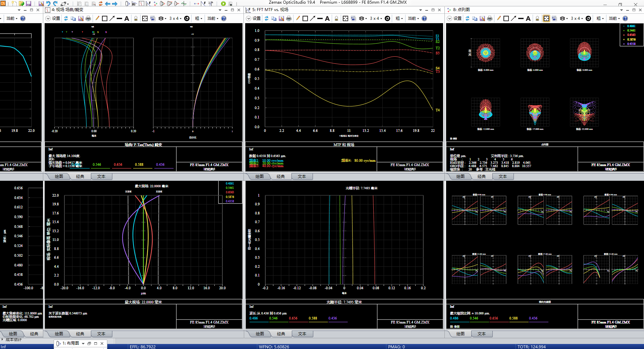
Task: Create a new lens file from main toolbar
Action: tap(14, 4)
